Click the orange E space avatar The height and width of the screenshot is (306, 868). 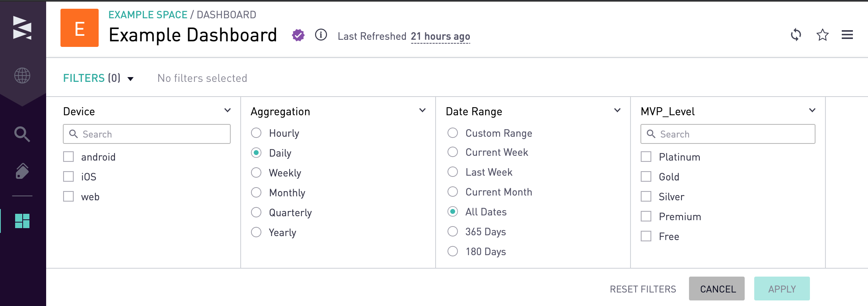click(x=80, y=28)
